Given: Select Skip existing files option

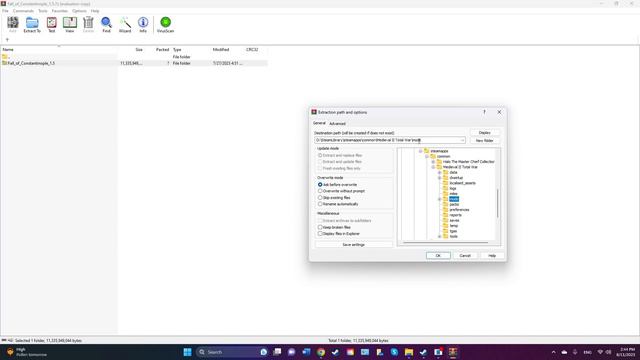Looking at the screenshot, I should [320, 198].
